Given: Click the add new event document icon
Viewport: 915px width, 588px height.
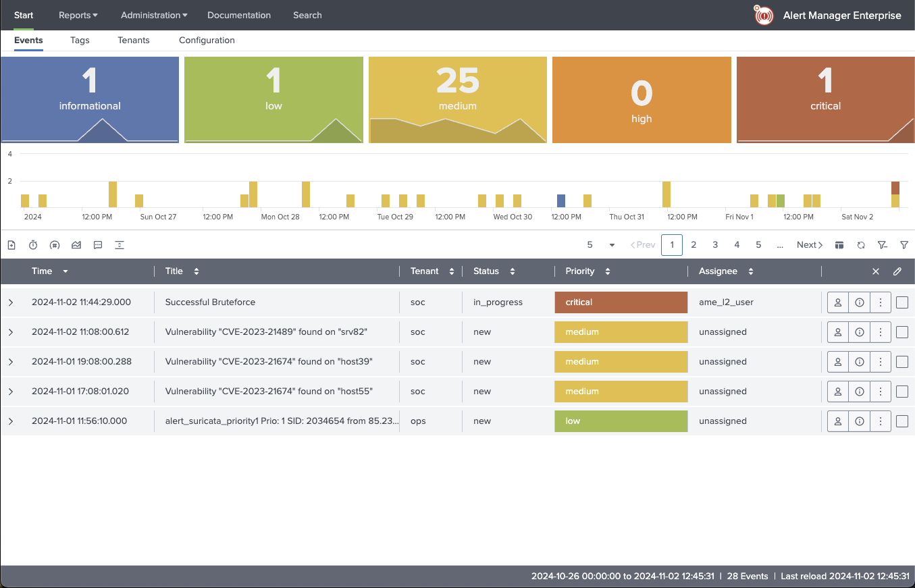Looking at the screenshot, I should tap(11, 245).
